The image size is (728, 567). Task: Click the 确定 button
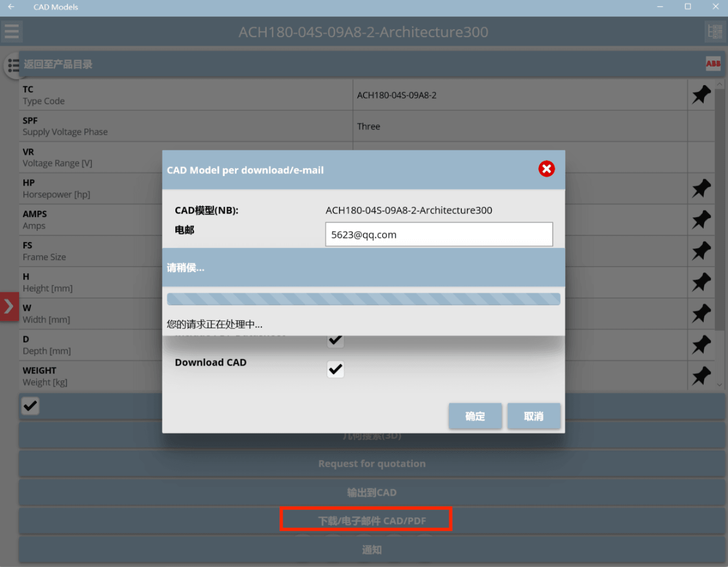coord(475,416)
